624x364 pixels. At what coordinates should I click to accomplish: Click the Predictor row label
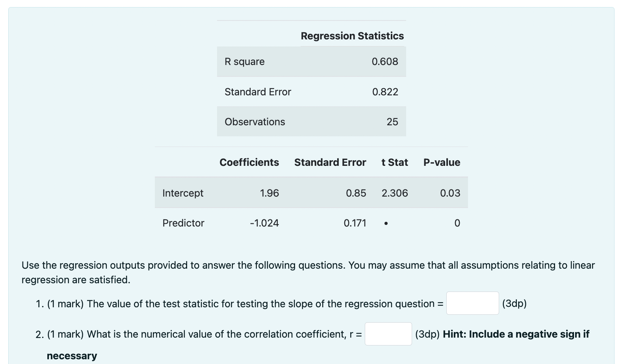pyautogui.click(x=183, y=223)
